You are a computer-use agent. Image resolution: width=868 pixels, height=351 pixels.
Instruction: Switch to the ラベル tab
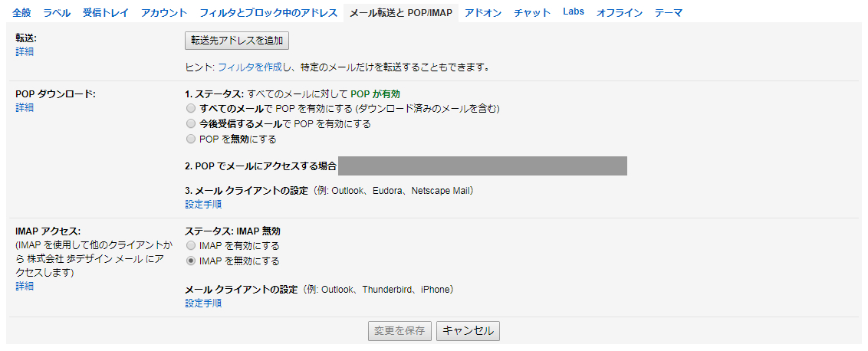pyautogui.click(x=57, y=13)
